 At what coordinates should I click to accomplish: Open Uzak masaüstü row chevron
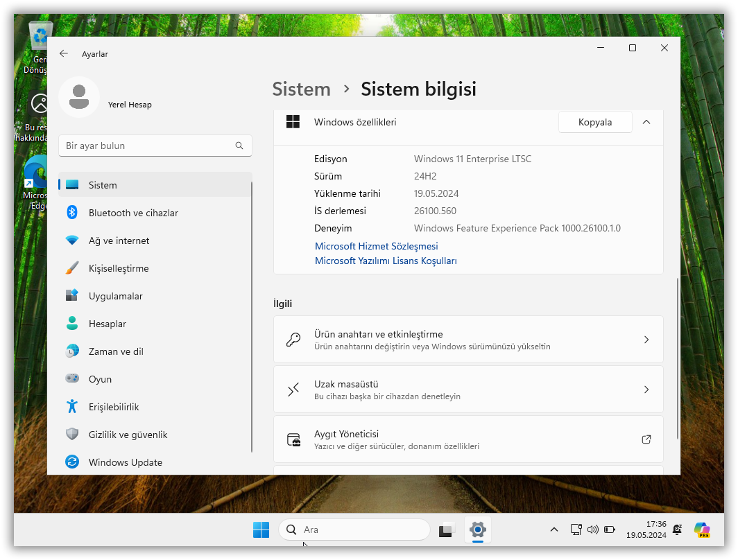tap(646, 390)
